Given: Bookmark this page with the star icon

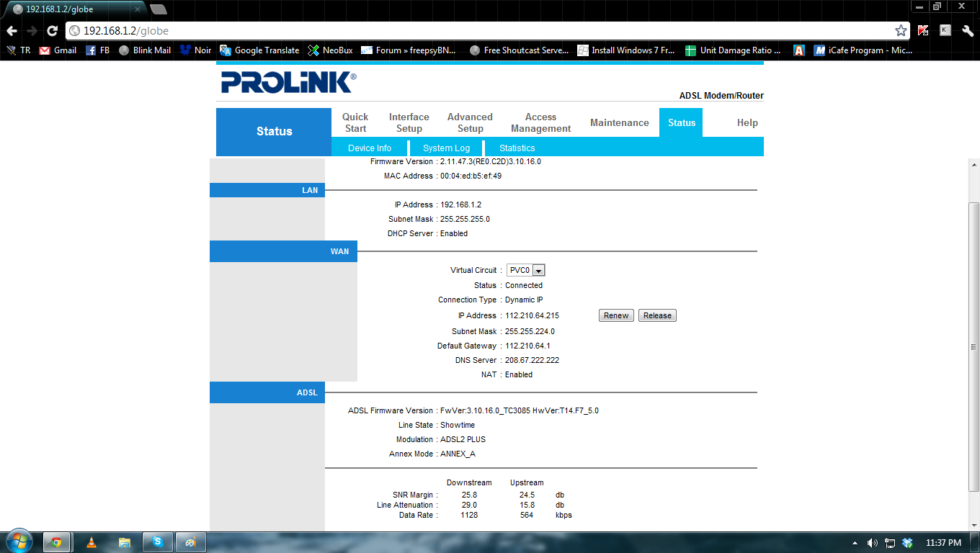Looking at the screenshot, I should pyautogui.click(x=901, y=32).
